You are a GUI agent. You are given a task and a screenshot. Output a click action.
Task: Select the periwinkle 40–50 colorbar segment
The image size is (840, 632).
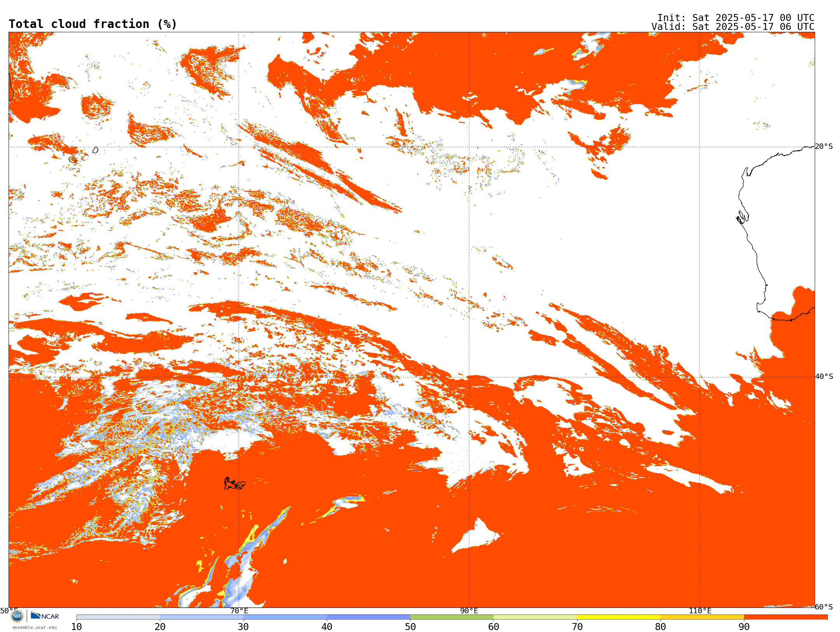click(x=369, y=617)
